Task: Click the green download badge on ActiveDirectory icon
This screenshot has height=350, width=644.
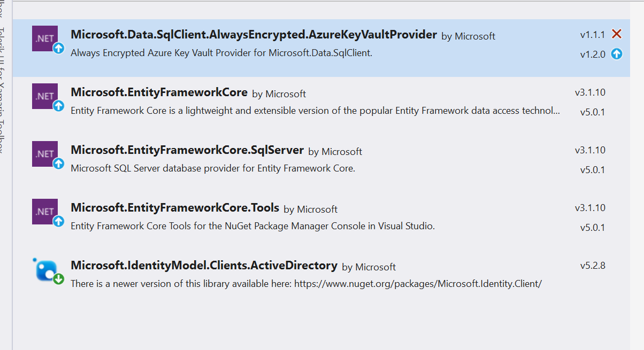Action: (58, 279)
